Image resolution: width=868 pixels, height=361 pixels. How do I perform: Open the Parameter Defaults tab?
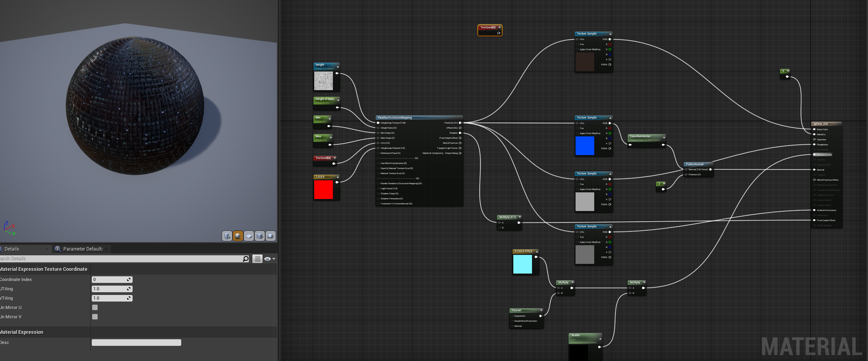tap(82, 249)
